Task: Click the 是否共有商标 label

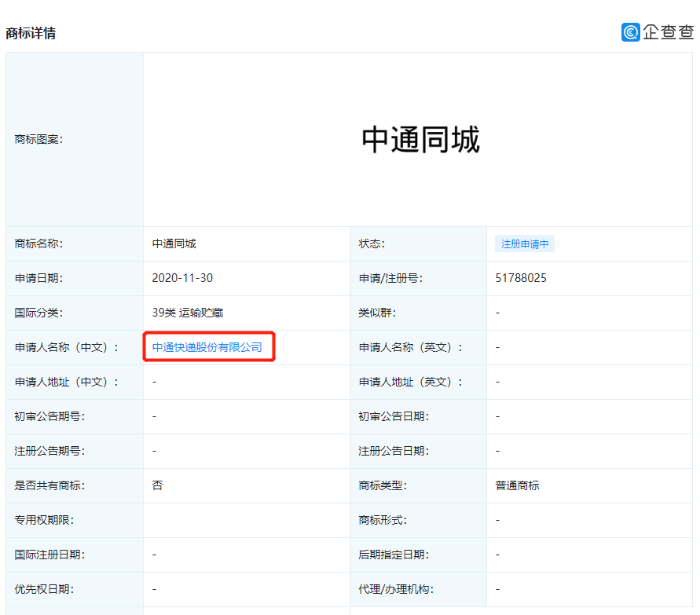Action: tap(49, 485)
